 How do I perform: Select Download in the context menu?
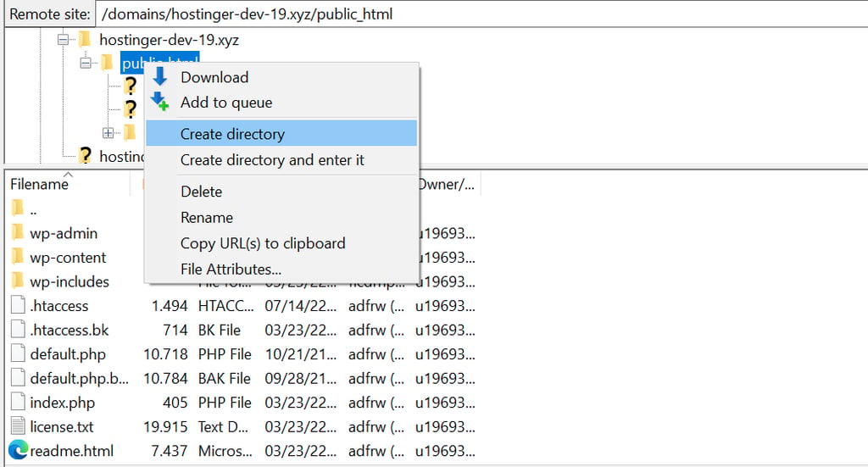pos(214,77)
